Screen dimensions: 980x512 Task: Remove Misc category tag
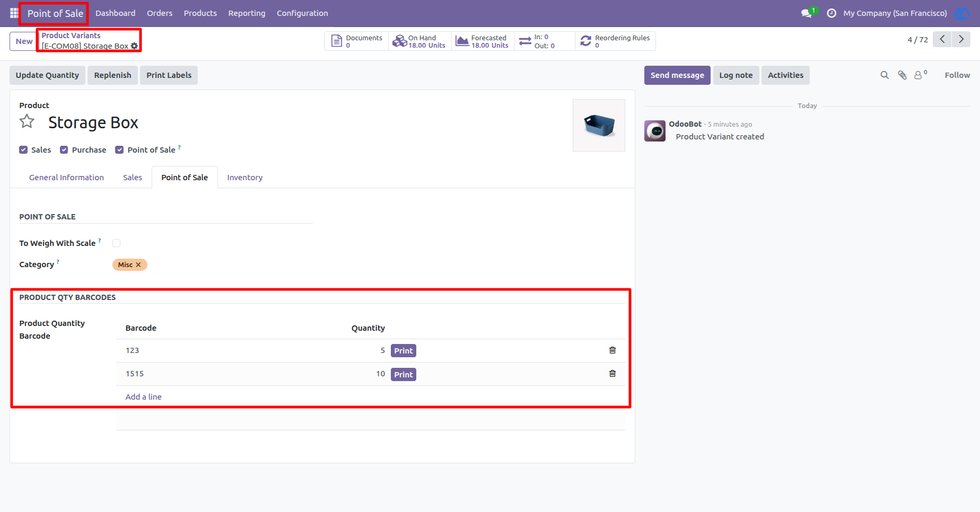point(138,264)
